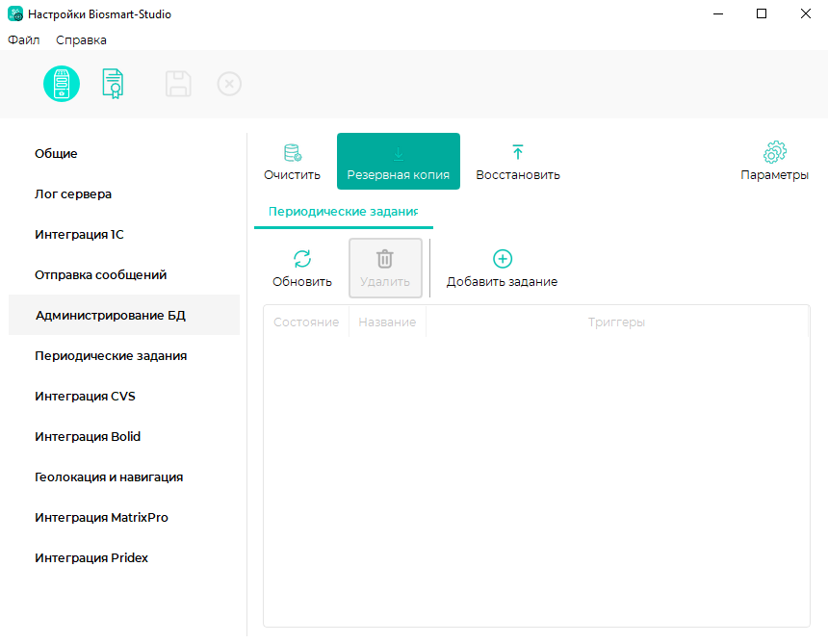Open Интеграция MatrixPro section

[124, 517]
